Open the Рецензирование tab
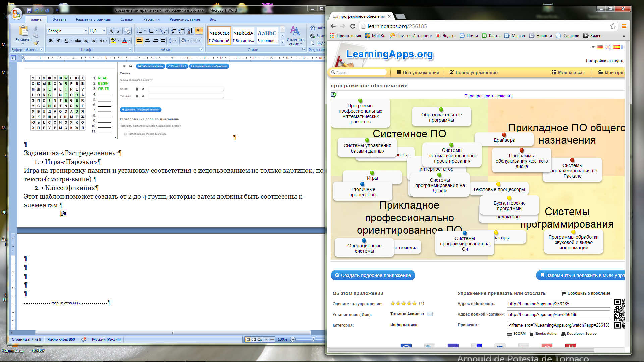 click(185, 19)
